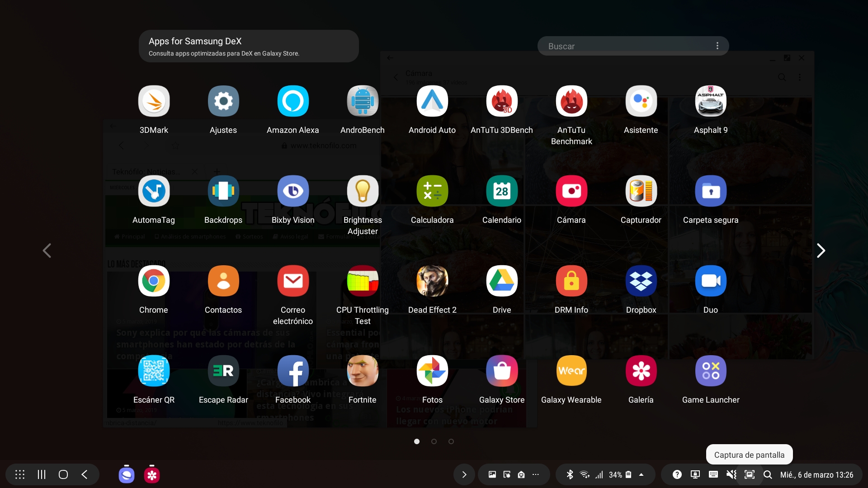Open Correo electrónico app
Screen dimensions: 868x488
coord(293,281)
